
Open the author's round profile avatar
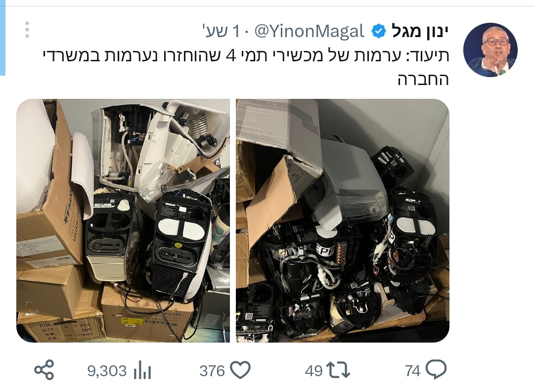pyautogui.click(x=490, y=50)
